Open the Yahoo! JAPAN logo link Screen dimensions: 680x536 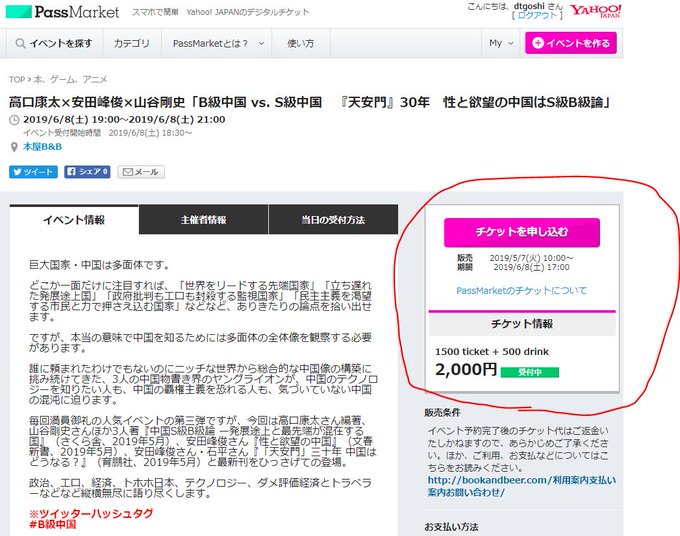(x=595, y=11)
